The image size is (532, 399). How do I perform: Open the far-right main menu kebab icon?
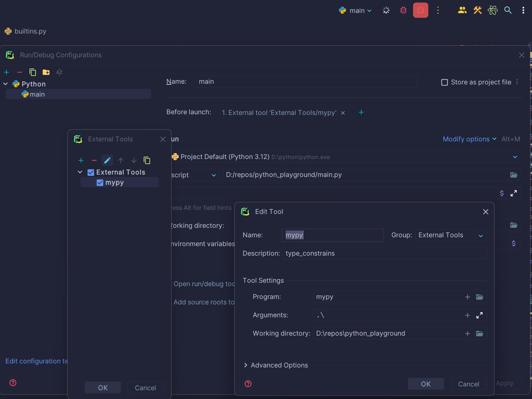coord(523,11)
